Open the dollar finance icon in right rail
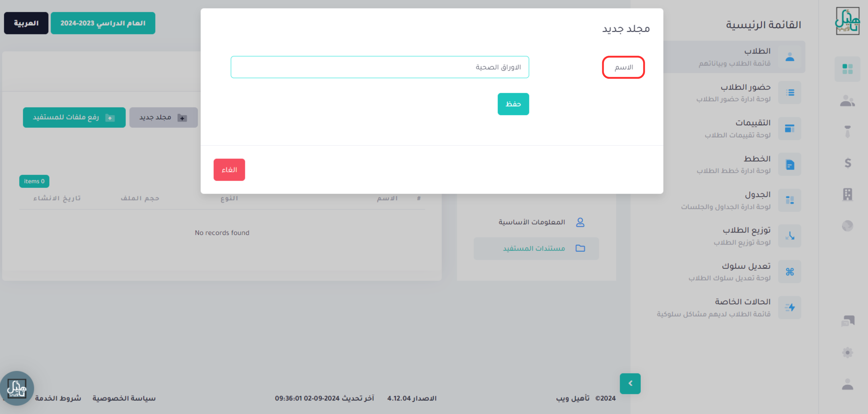The height and width of the screenshot is (414, 868). pyautogui.click(x=848, y=163)
